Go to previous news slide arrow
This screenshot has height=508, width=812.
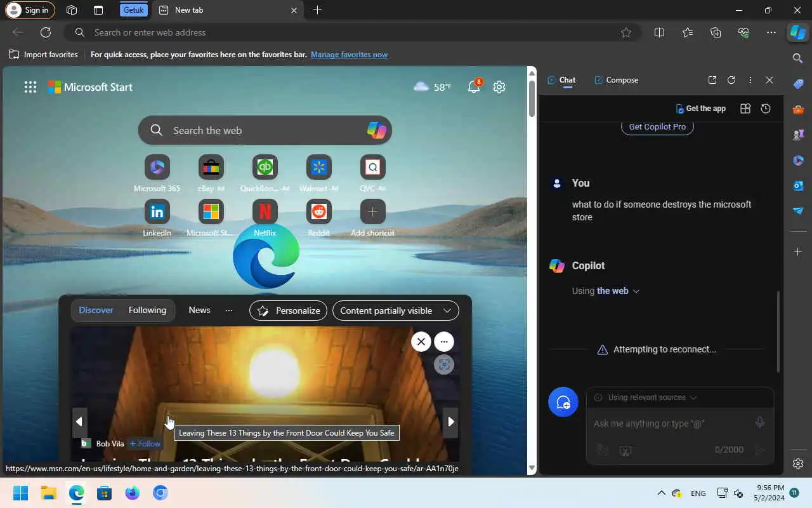79,422
